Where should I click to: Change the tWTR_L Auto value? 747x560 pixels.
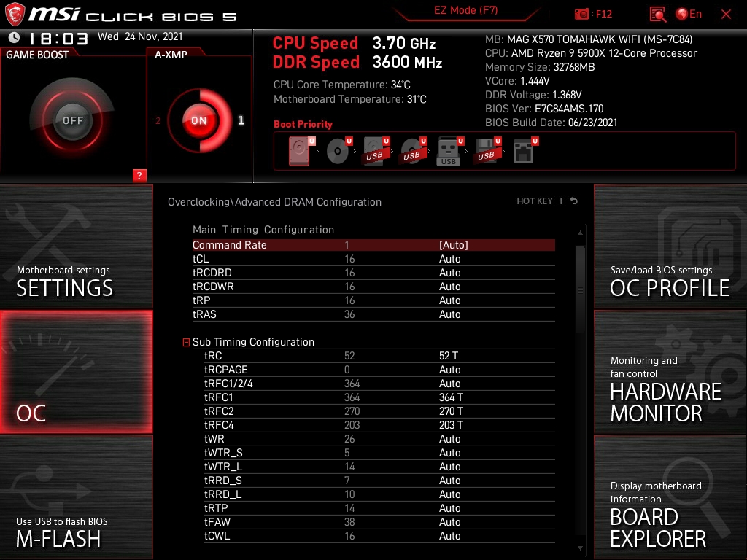tap(449, 466)
